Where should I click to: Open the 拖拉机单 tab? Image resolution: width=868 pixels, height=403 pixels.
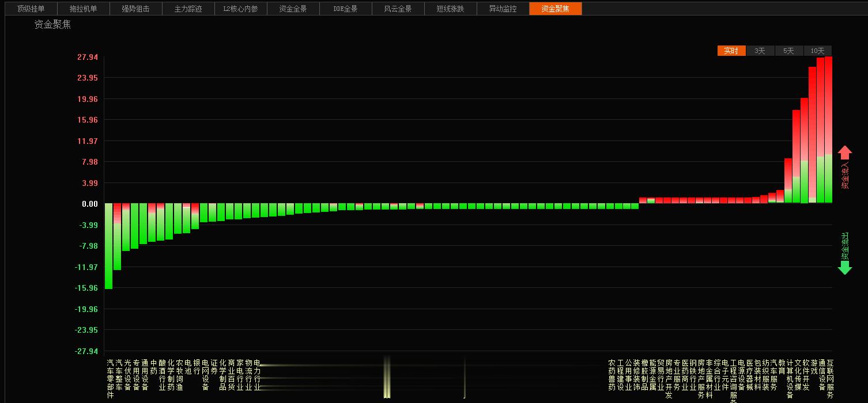[x=83, y=9]
